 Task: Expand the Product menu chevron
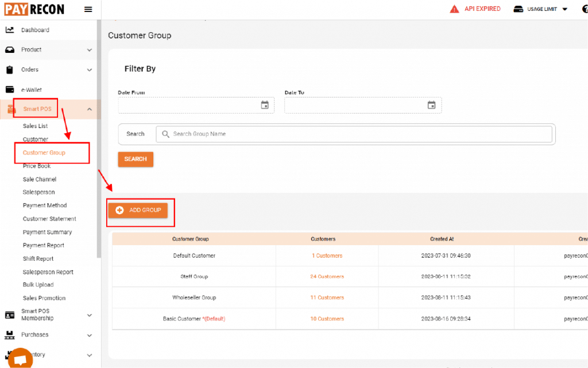click(89, 50)
